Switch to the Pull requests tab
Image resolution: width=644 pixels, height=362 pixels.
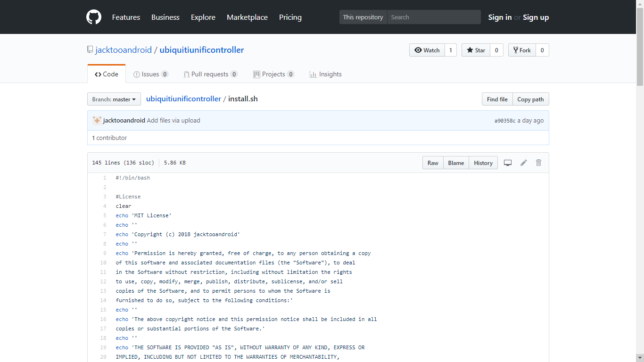click(x=209, y=74)
